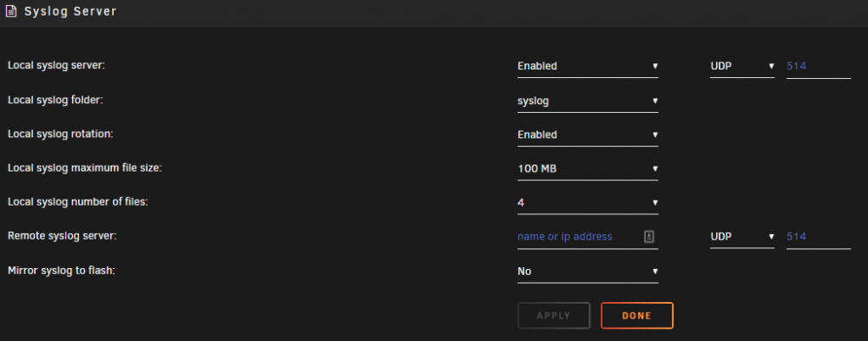Click local syslog server port field
868x341 pixels.
(819, 67)
